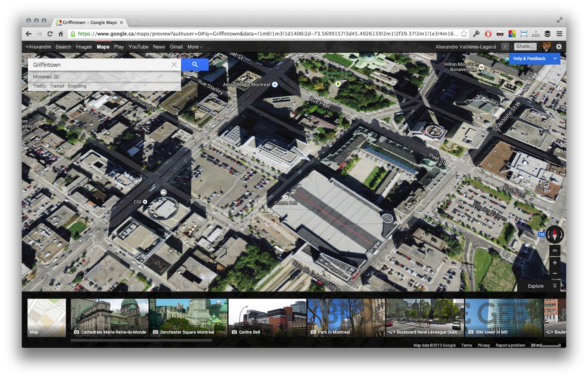Click the Share... button
Viewport: 588px width, 378px height.
click(525, 46)
